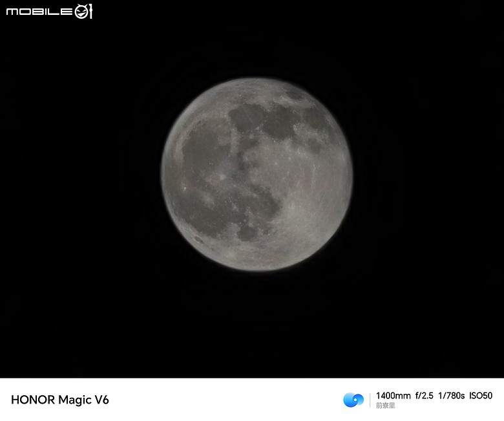Click the 1400mm focal length value
This screenshot has height=421, width=504.
[x=393, y=396]
